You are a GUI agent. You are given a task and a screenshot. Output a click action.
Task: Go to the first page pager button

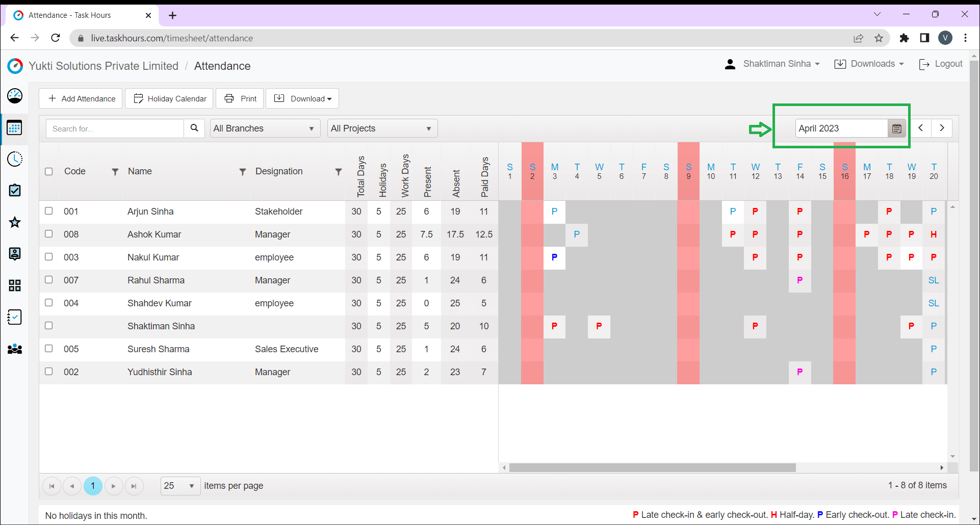pos(51,486)
